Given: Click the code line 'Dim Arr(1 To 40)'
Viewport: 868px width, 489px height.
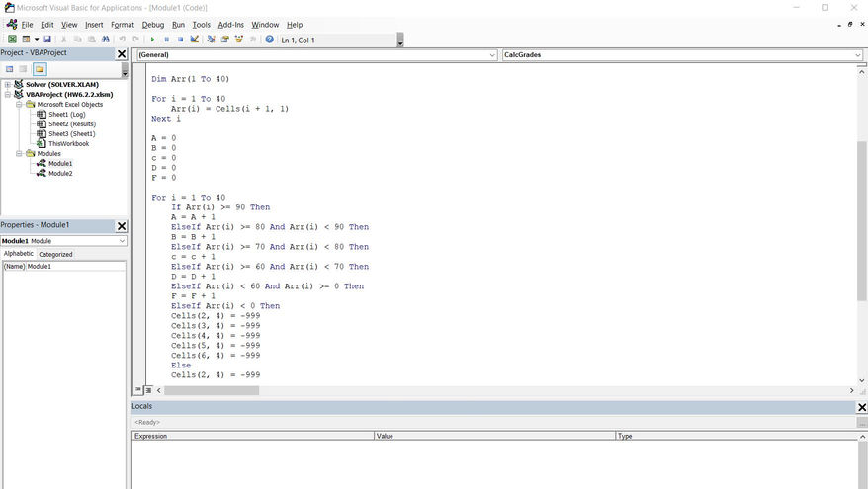Looking at the screenshot, I should 191,79.
